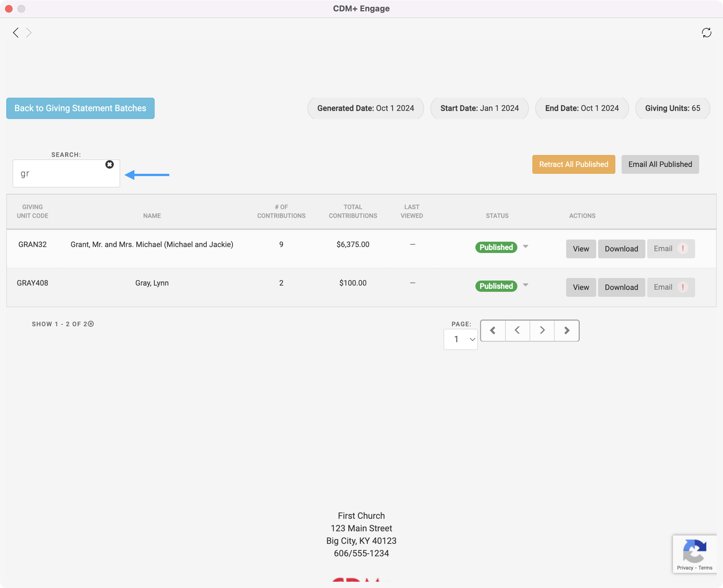Image resolution: width=723 pixels, height=588 pixels.
Task: Click Back to Giving Statement Batches
Action: (80, 108)
